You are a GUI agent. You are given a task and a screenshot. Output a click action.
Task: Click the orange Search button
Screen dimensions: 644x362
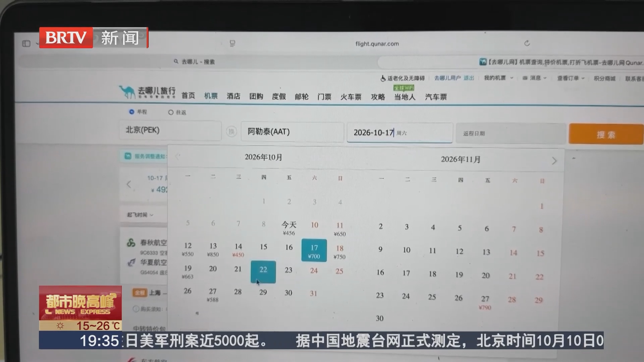(606, 134)
